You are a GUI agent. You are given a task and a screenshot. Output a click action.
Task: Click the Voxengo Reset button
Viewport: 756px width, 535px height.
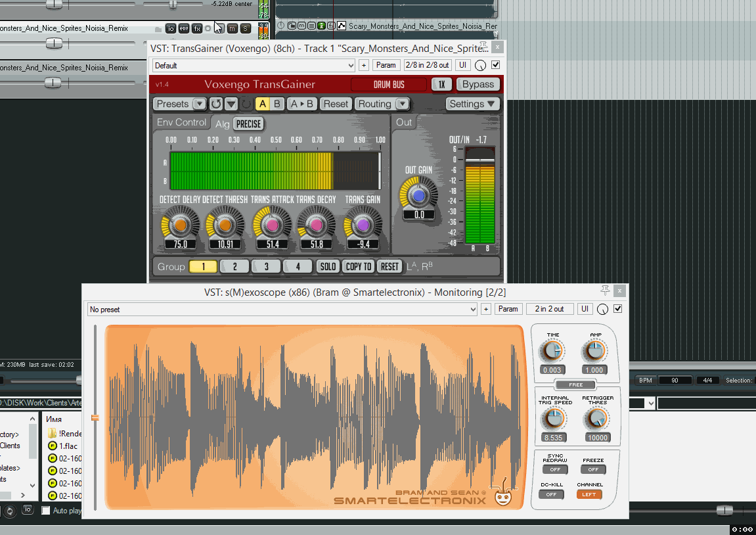(336, 104)
